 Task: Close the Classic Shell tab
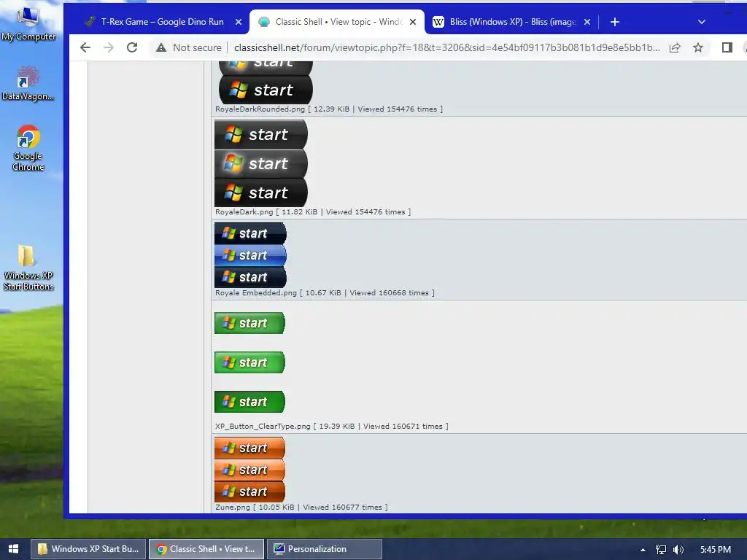(x=413, y=22)
